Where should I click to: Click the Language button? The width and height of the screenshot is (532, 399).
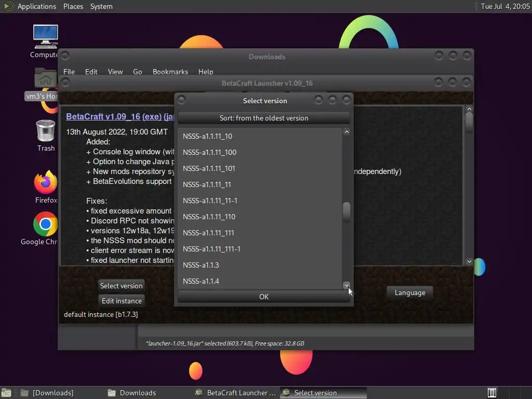(410, 293)
